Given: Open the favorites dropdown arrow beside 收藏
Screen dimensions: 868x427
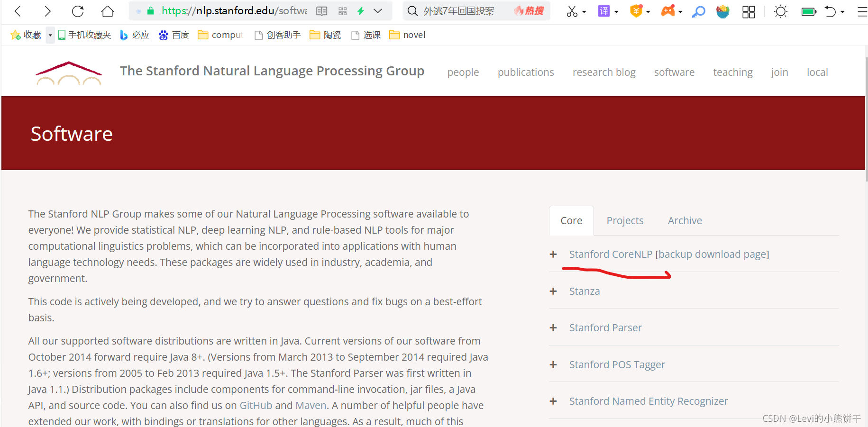Looking at the screenshot, I should (50, 35).
